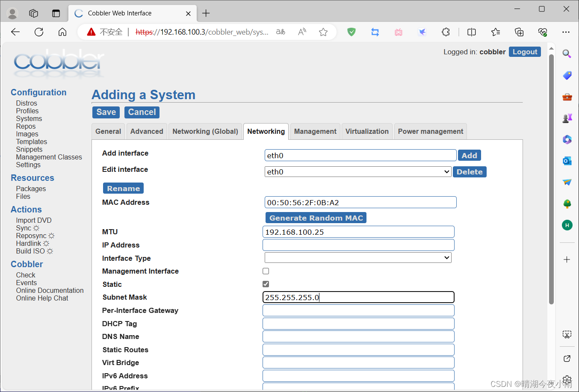Go back to the previous page
579x392 pixels.
(x=15, y=32)
